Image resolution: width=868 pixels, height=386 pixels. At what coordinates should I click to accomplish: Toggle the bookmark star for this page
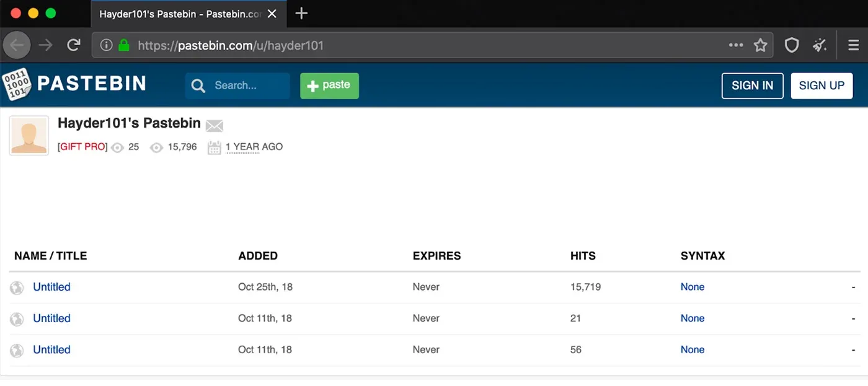[x=760, y=45]
